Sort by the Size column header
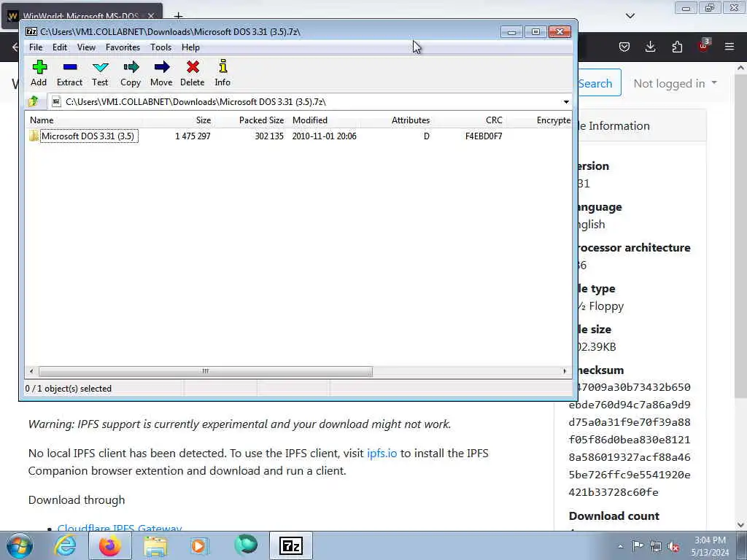Viewport: 747px width, 560px height. [179, 120]
